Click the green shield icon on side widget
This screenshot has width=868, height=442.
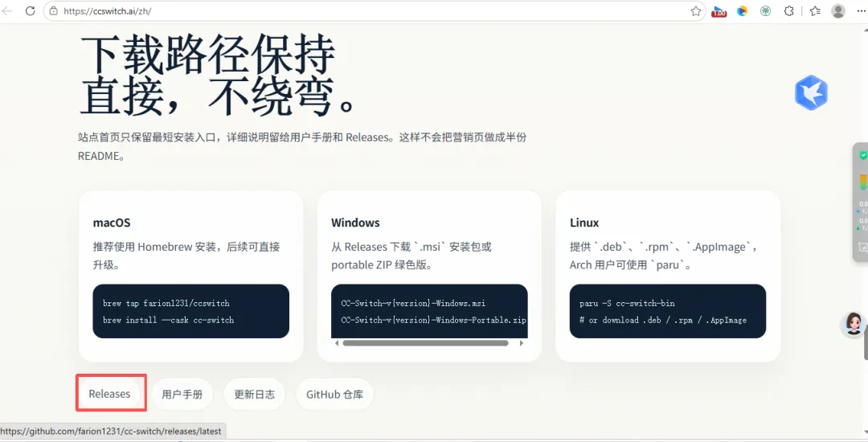click(863, 155)
